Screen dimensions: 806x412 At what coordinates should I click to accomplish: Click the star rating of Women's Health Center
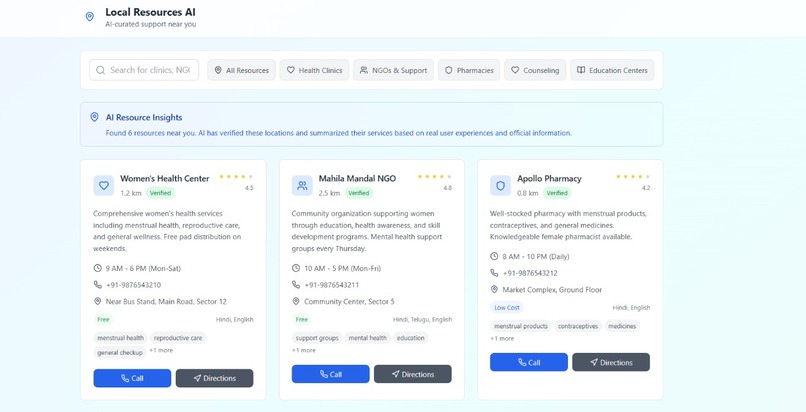click(x=236, y=177)
